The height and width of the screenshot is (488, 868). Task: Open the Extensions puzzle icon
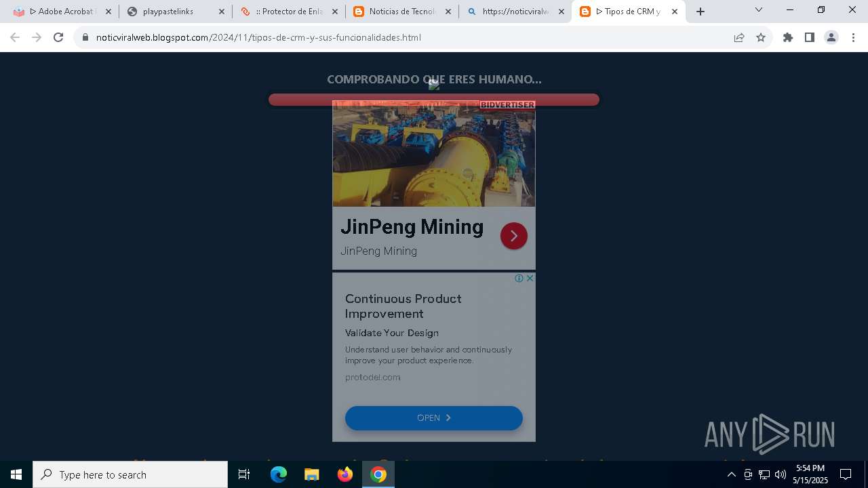point(788,37)
